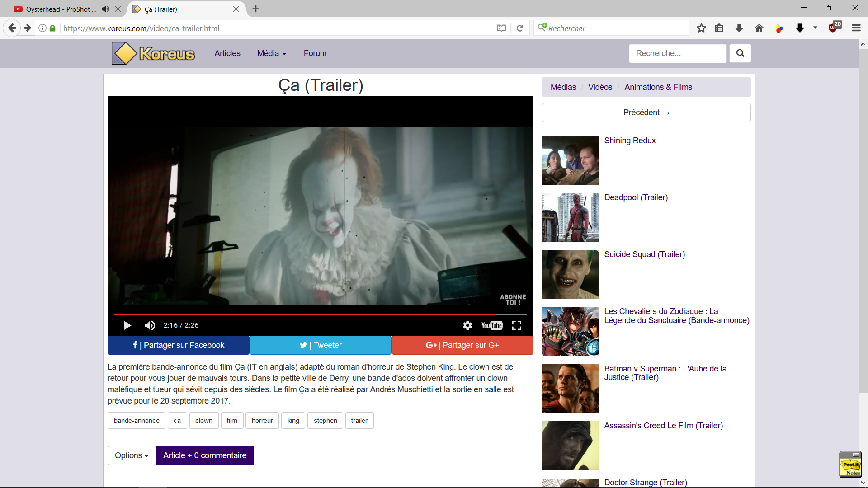Reload the page with refresh icon
The width and height of the screenshot is (868, 488).
point(520,28)
